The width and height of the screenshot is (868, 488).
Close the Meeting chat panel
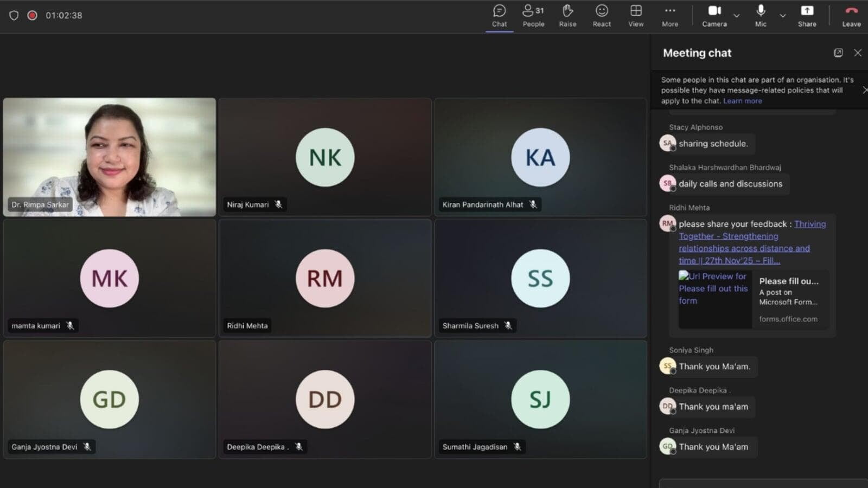coord(858,53)
